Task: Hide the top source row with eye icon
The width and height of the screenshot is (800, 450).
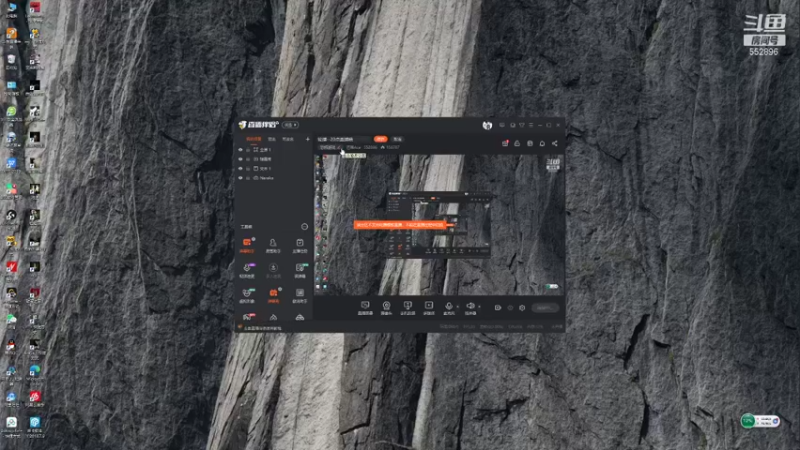Action: coord(240,150)
